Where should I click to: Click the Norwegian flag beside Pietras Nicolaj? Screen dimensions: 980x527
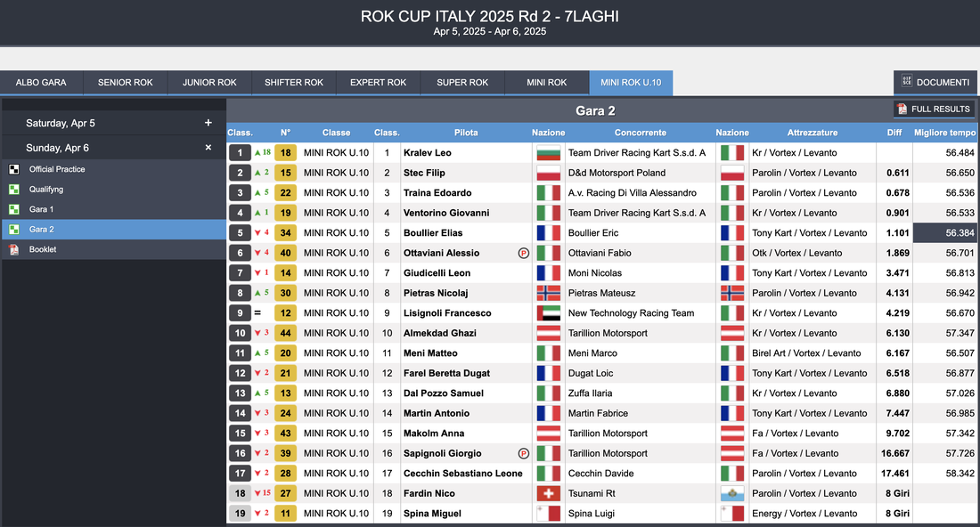[x=548, y=293]
